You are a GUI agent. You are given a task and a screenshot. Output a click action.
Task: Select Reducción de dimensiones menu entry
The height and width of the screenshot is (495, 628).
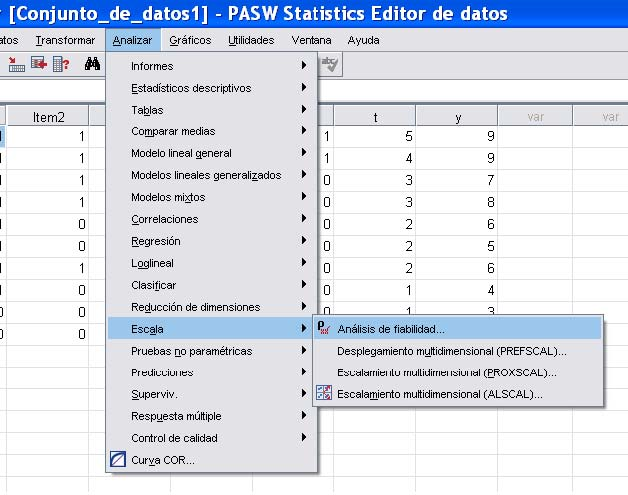point(212,307)
